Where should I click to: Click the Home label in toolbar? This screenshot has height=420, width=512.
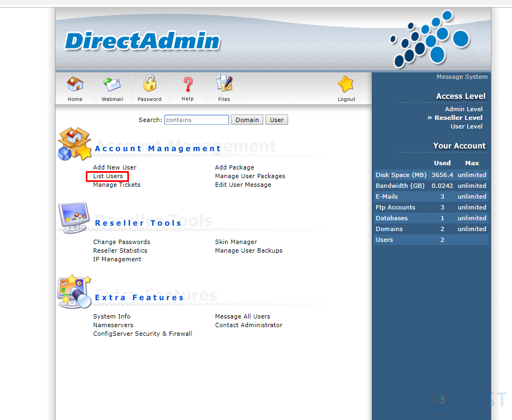(x=75, y=99)
